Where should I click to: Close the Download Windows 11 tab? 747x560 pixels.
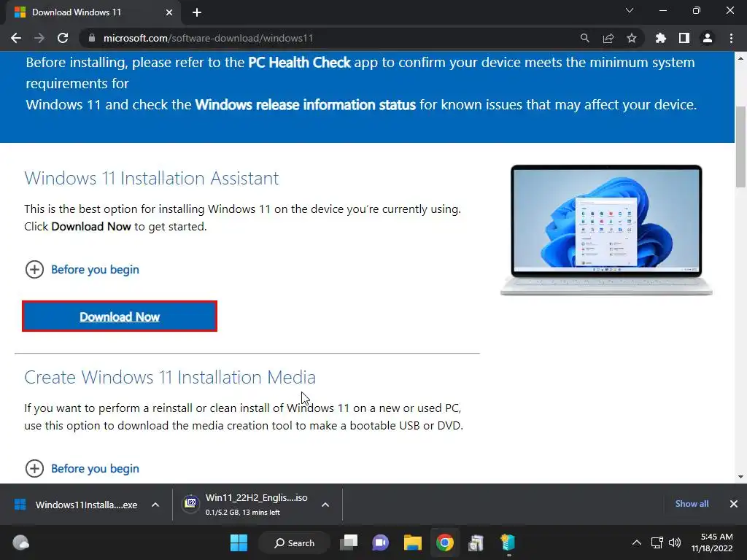click(x=169, y=12)
